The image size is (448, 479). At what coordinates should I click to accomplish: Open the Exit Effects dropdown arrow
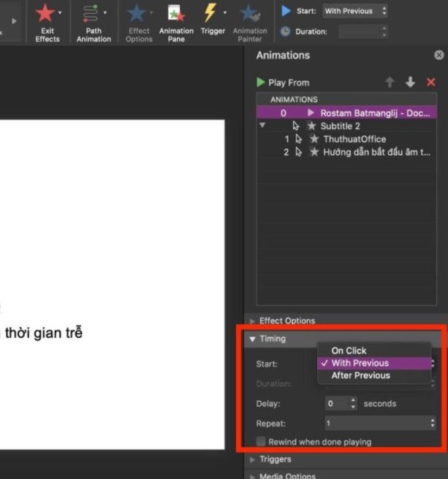pyautogui.click(x=60, y=12)
